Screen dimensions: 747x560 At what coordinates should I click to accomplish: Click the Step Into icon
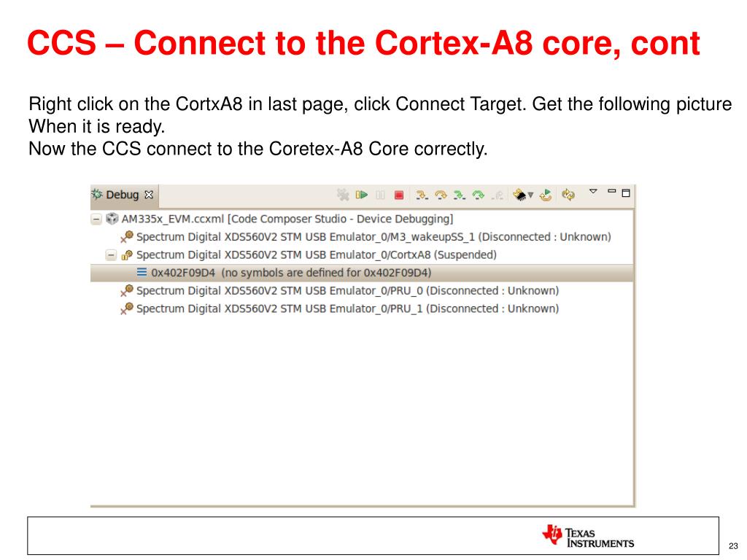[422, 195]
